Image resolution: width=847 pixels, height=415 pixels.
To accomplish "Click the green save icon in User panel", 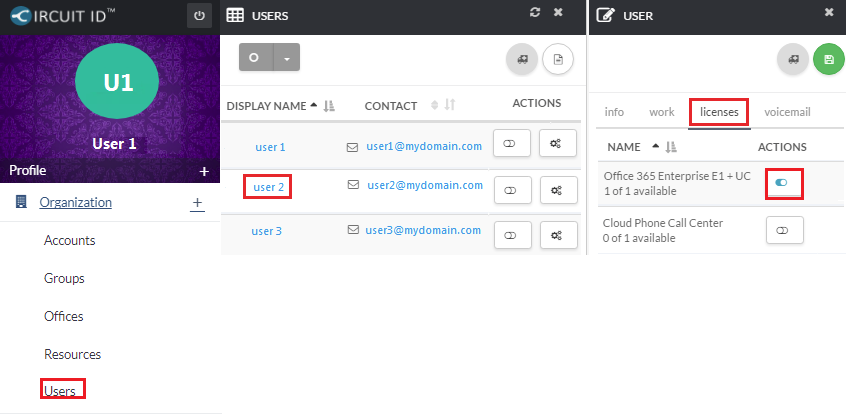I will point(828,60).
